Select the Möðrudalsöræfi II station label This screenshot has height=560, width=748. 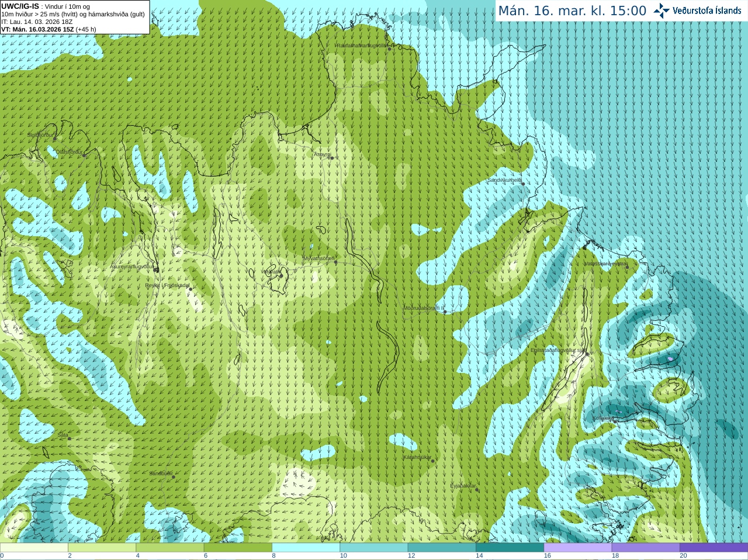point(424,308)
